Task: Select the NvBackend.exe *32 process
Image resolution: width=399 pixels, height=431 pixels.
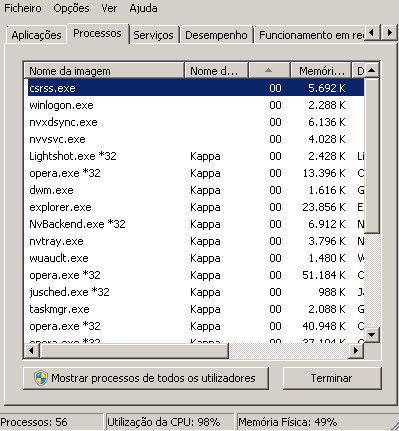Action: [x=195, y=224]
